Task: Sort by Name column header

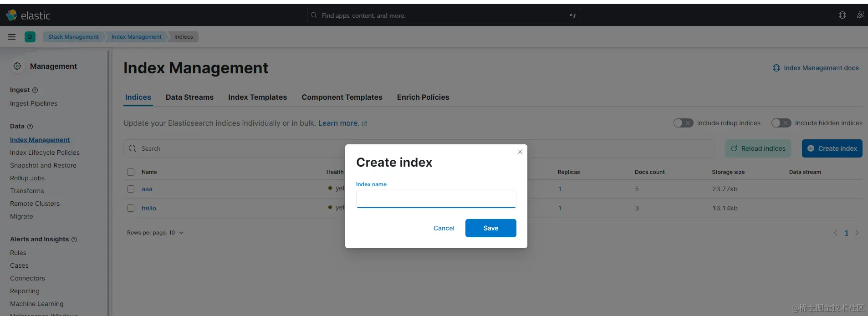Action: 149,172
